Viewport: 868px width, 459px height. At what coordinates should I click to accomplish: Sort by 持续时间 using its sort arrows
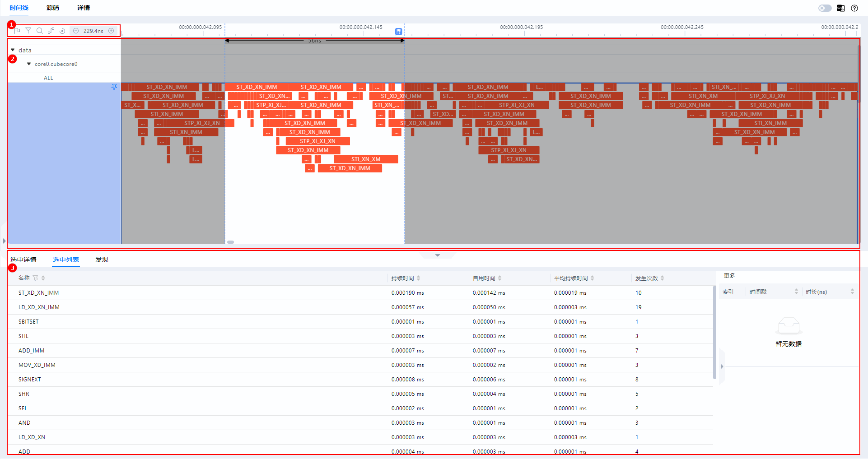coord(418,278)
